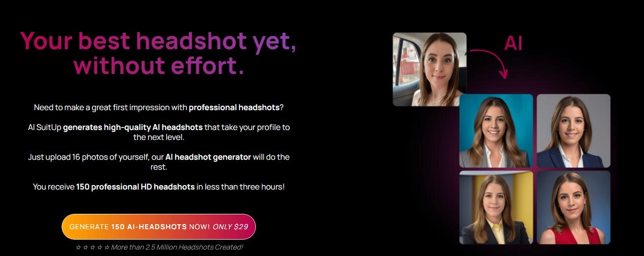Screen dimensions: 644x256
Task: Choose the headshot with the red dress
Action: (573, 207)
